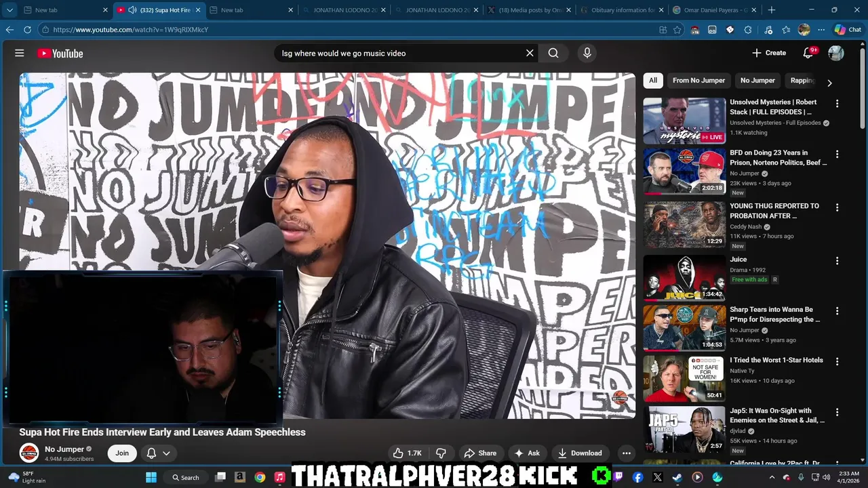Viewport: 868px width, 488px height.
Task: Open options for Young Thug video
Action: click(837, 207)
